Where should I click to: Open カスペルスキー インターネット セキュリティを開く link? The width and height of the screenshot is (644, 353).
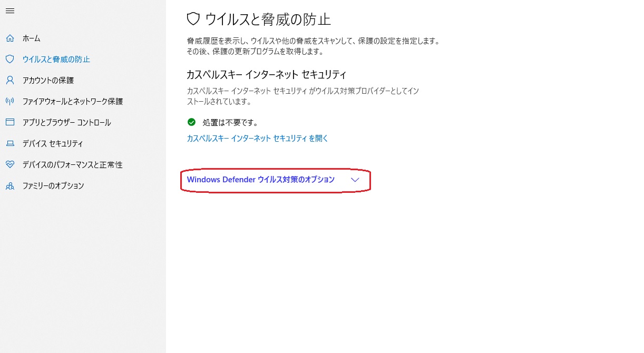(x=258, y=138)
